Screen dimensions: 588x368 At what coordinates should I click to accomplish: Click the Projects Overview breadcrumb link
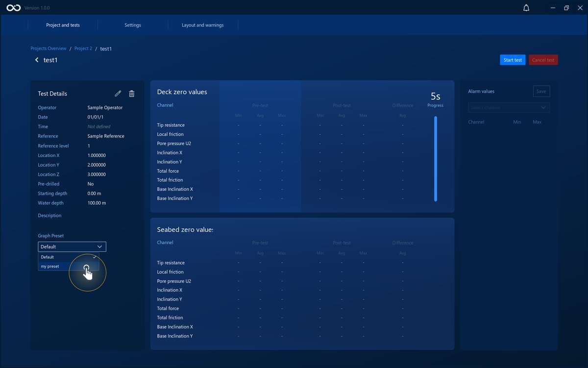click(x=49, y=49)
